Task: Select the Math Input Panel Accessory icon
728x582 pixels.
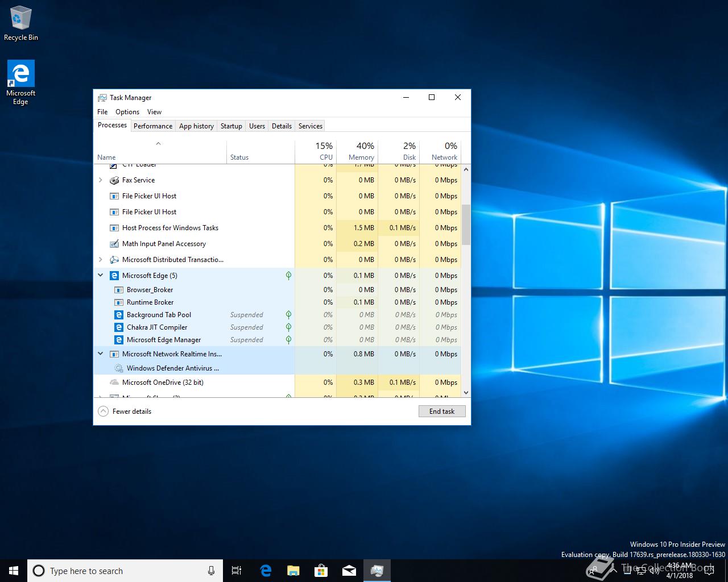Action: [114, 244]
